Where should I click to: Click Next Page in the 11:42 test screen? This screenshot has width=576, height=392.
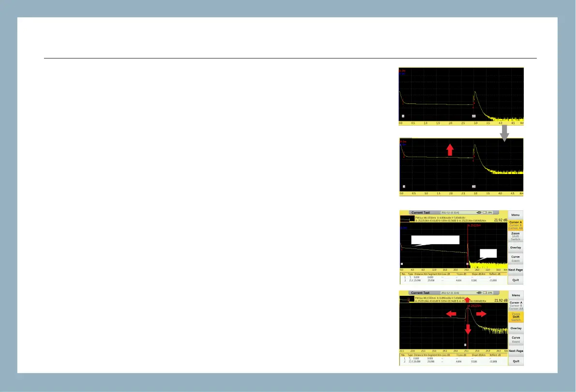[x=516, y=351]
